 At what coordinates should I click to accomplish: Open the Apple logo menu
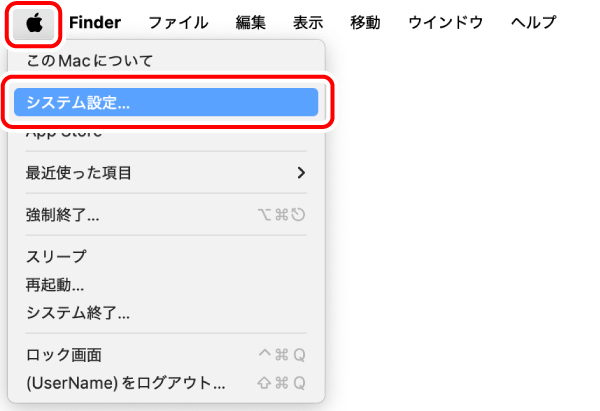pyautogui.click(x=34, y=24)
